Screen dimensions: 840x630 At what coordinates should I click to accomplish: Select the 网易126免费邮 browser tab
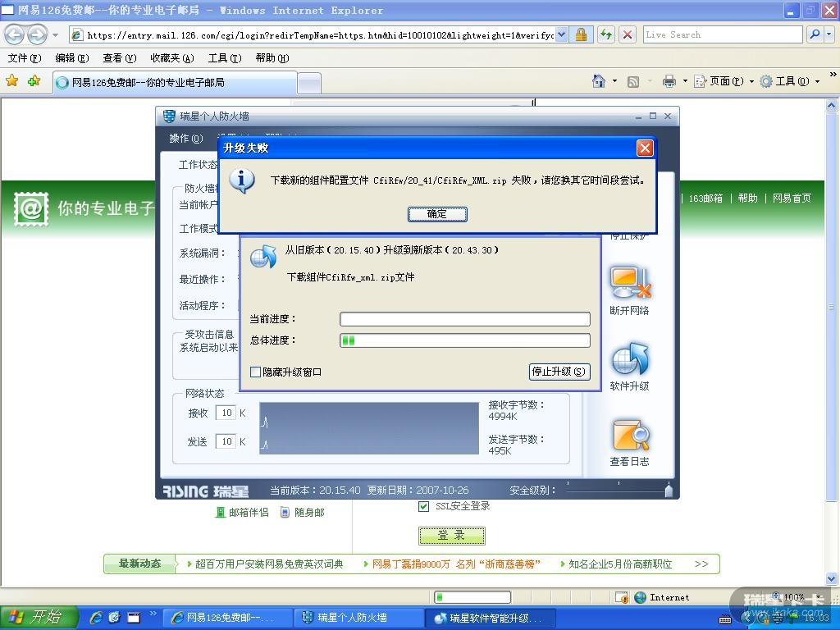(x=175, y=83)
